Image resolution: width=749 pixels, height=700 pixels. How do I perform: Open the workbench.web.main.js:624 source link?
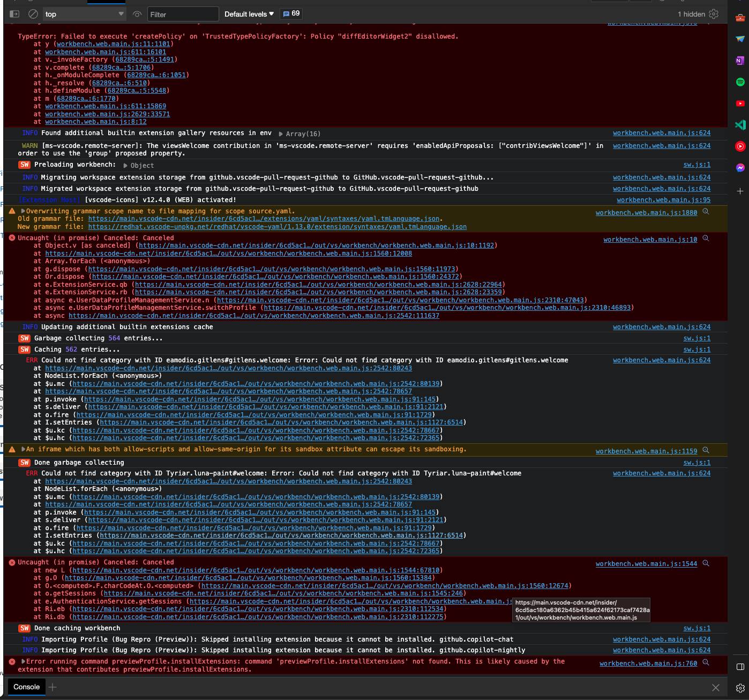(661, 133)
